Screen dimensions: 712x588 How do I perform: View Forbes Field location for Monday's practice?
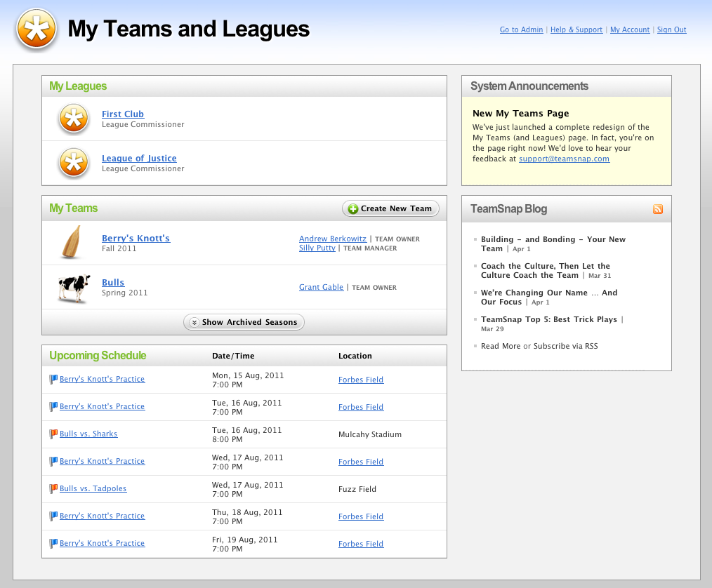pyautogui.click(x=360, y=379)
